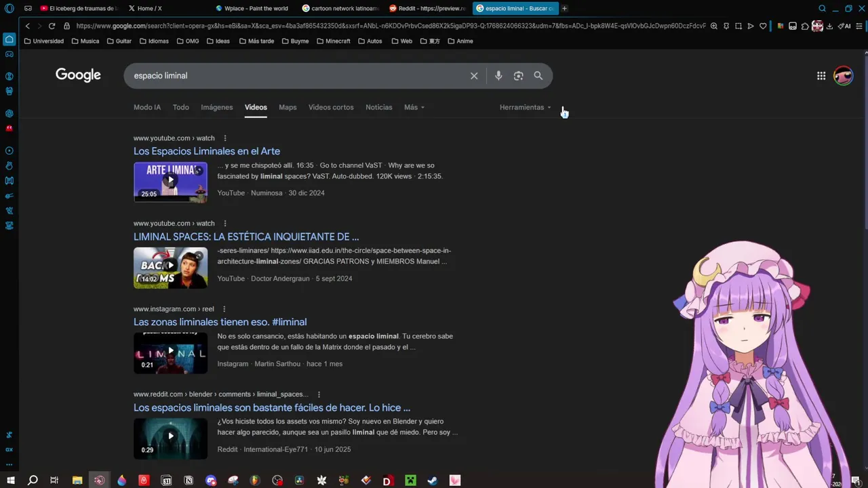The width and height of the screenshot is (868, 488).
Task: Switch to the Reddit browser tab
Action: 428,8
